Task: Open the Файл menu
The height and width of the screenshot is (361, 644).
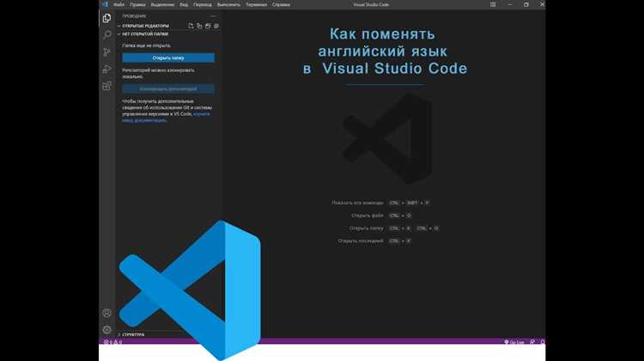Action: pos(118,4)
